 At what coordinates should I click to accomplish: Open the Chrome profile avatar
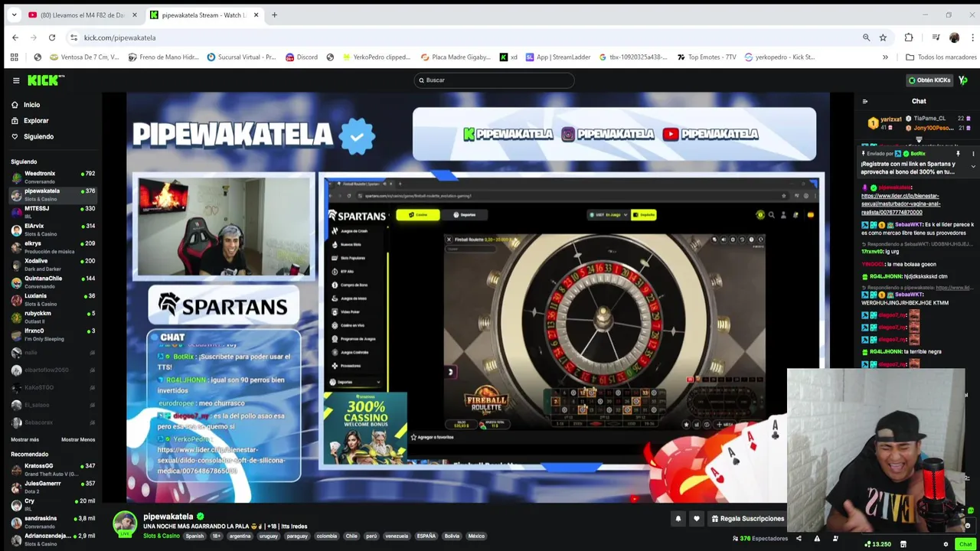click(954, 37)
